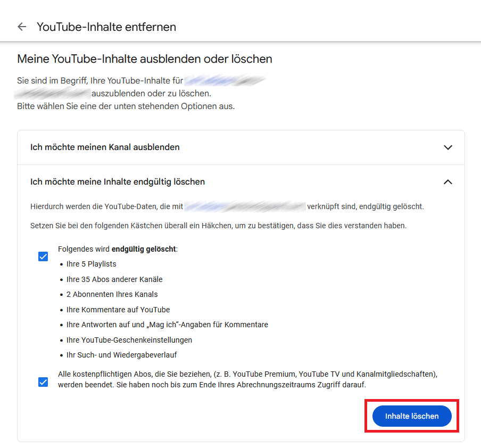Click the 'Ihre 35 Abos anderer Kanäle' item

point(114,279)
